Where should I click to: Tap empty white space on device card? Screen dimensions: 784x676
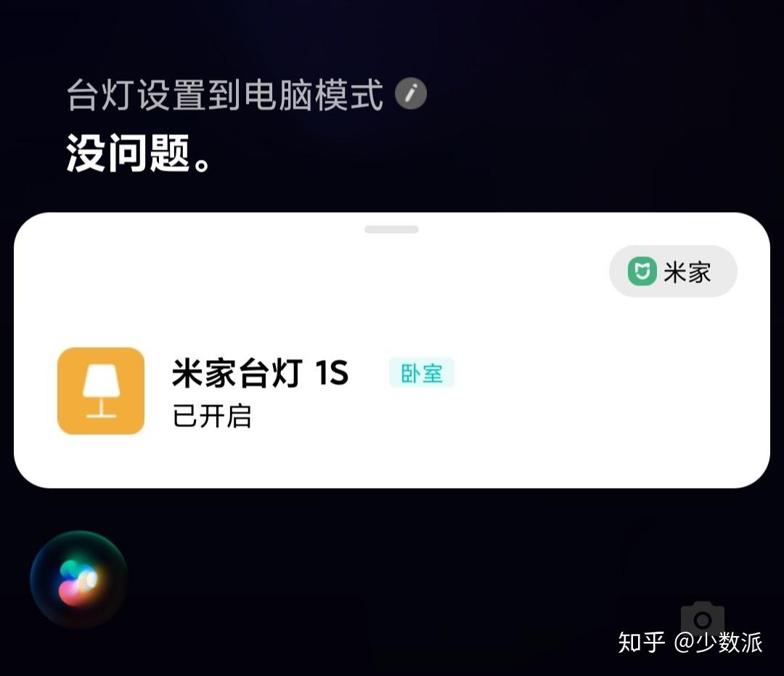(x=600, y=400)
